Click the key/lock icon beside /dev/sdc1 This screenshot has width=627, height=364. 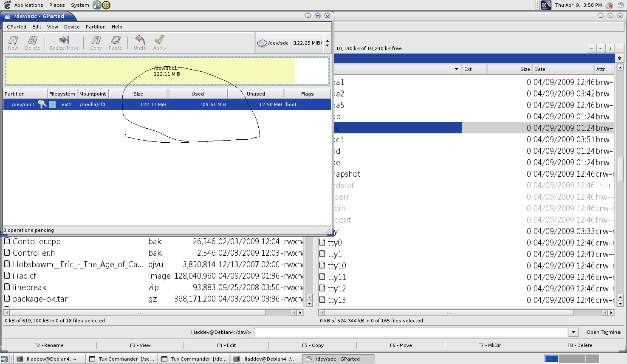tap(42, 104)
